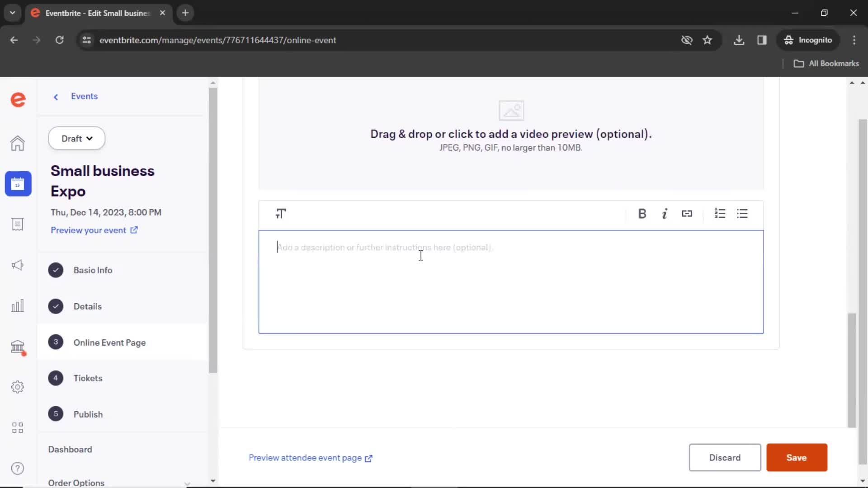
Task: Toggle bold formatting in editor
Action: (642, 214)
